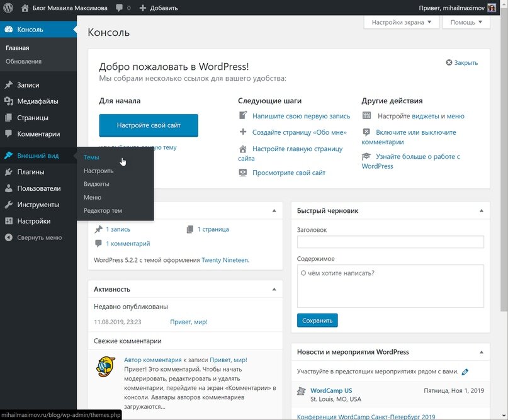508x420 pixels.
Task: Click the widgets icon beside Настройте виджеты
Action: pos(366,115)
